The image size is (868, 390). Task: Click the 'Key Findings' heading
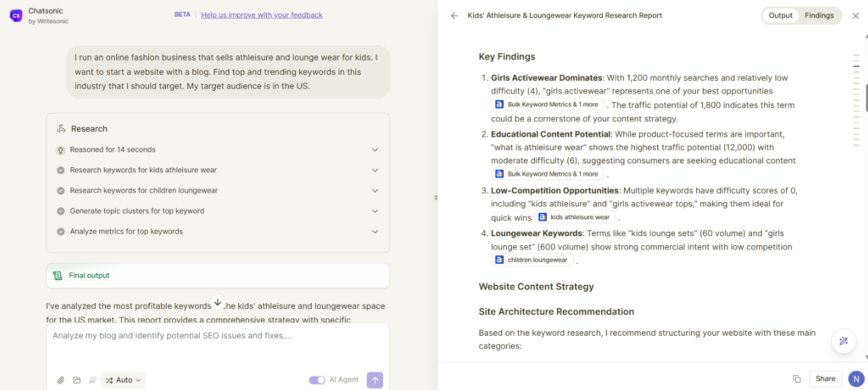point(507,56)
